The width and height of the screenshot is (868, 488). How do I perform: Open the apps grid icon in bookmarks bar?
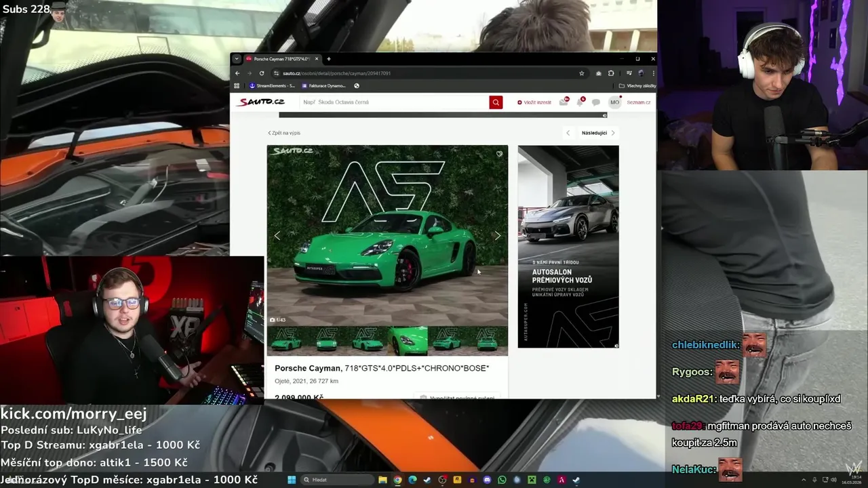click(236, 86)
